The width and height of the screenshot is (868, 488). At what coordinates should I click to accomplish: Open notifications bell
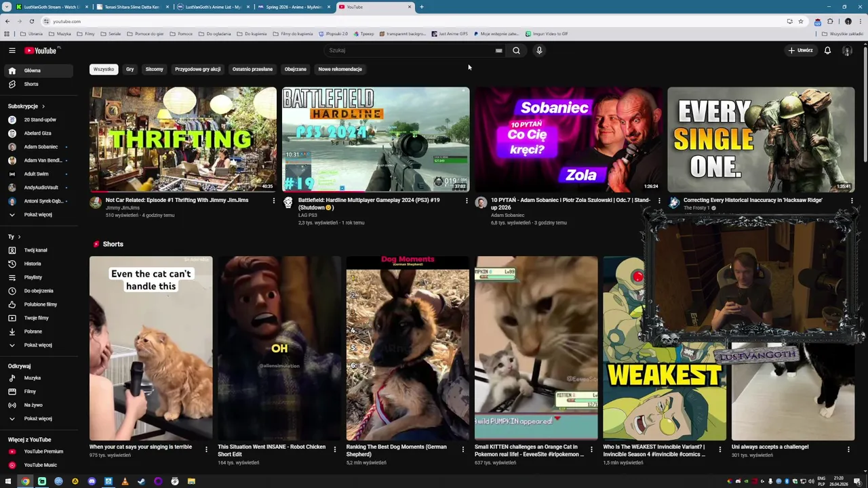click(x=827, y=50)
